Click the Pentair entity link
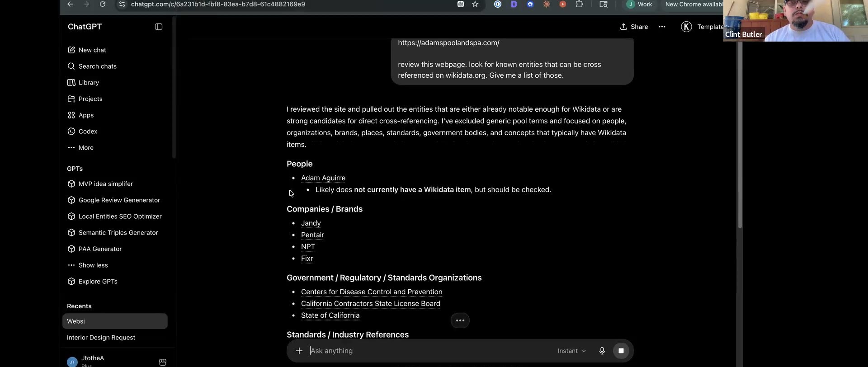Image resolution: width=868 pixels, height=367 pixels. click(x=312, y=235)
